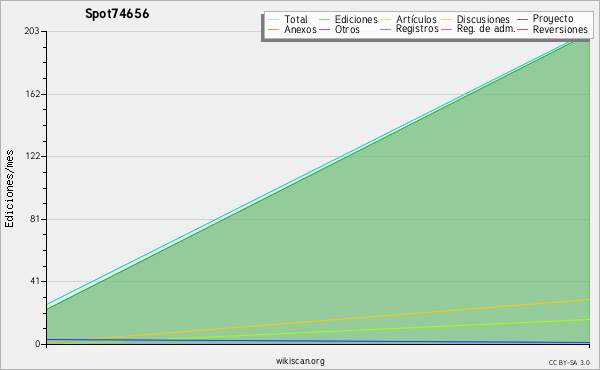The height and width of the screenshot is (370, 600).
Task: Click the Ediciones/mes axis label
Action: [x=9, y=189]
